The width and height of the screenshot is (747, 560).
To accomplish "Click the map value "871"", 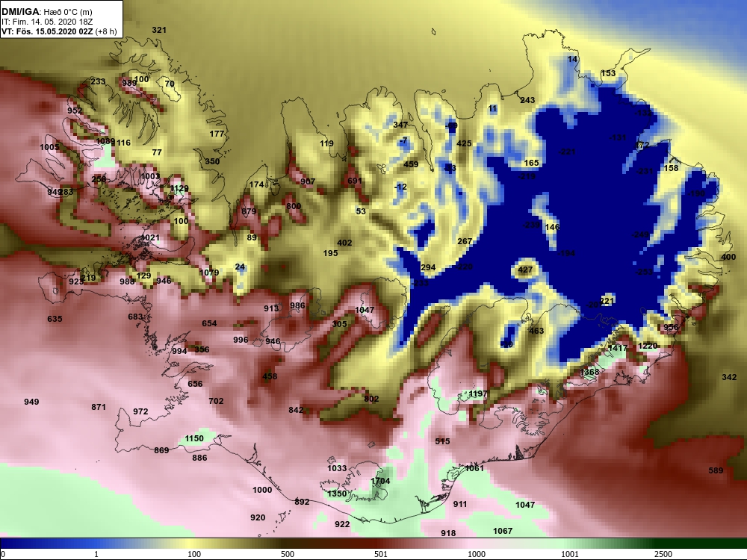I will tap(99, 407).
